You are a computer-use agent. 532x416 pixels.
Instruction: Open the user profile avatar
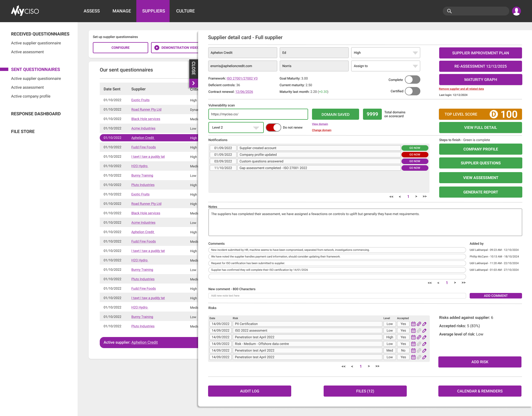coord(516,11)
